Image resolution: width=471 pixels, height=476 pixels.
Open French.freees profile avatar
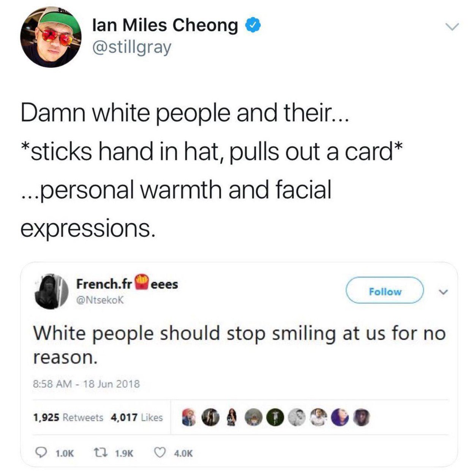tap(51, 292)
